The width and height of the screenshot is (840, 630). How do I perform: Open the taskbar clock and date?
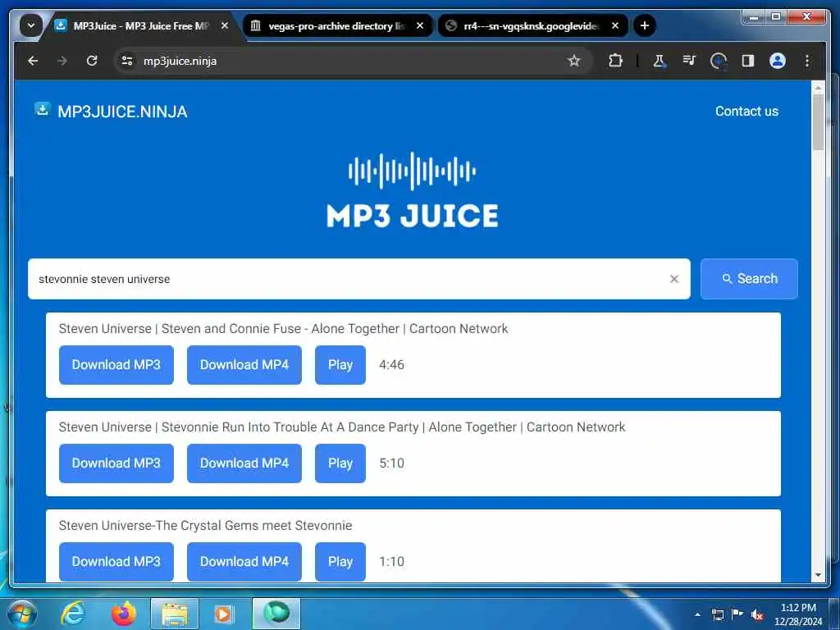pyautogui.click(x=797, y=614)
